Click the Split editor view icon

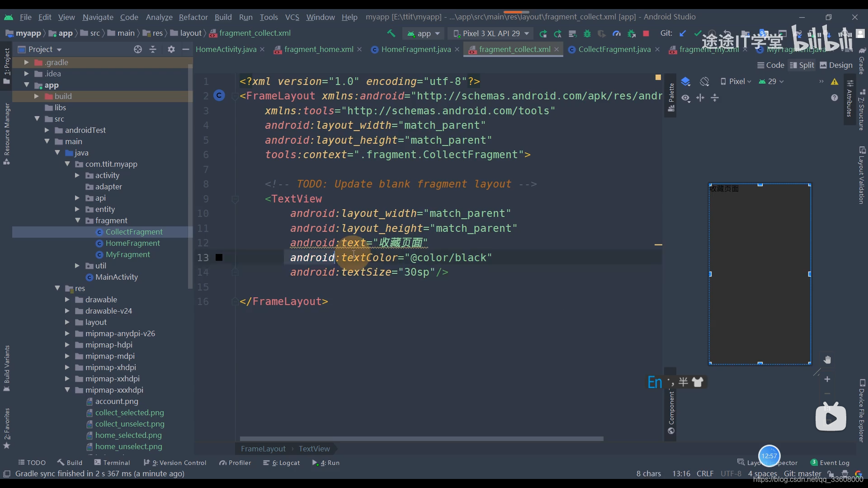pos(806,65)
